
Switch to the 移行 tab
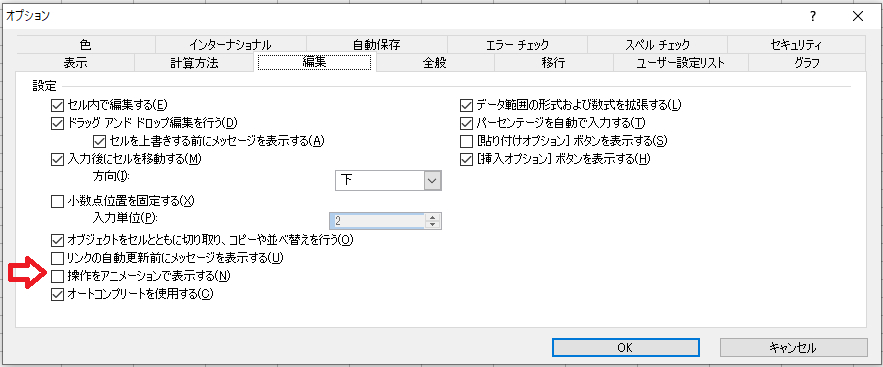(553, 62)
